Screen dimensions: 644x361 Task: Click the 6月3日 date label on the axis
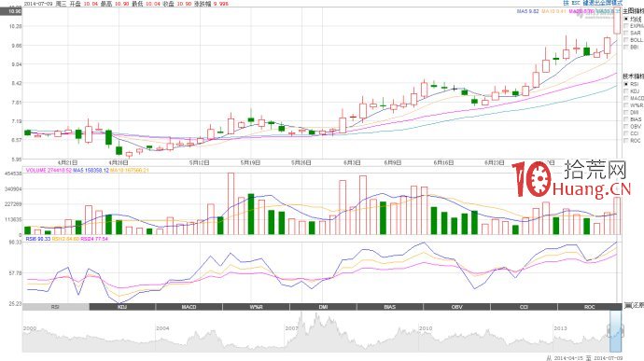(352, 163)
